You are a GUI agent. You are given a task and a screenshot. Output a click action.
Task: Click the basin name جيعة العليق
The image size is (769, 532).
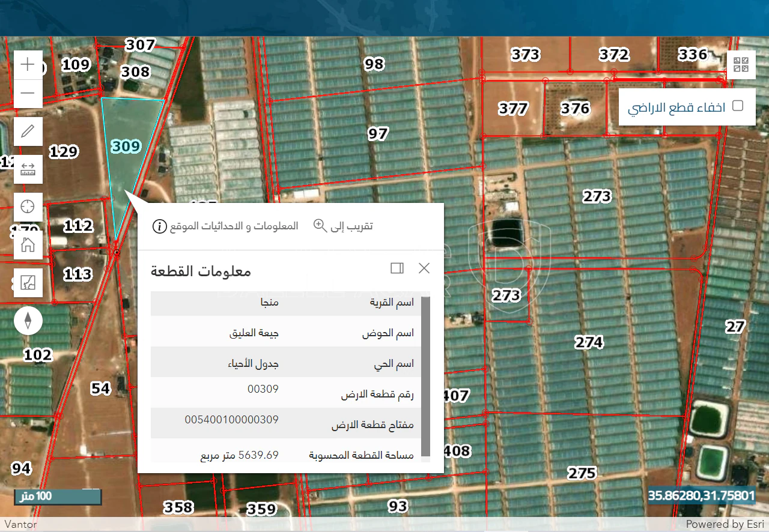(x=254, y=333)
